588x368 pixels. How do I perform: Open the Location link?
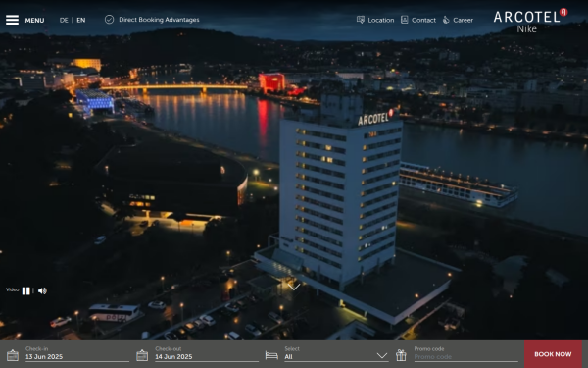380,21
